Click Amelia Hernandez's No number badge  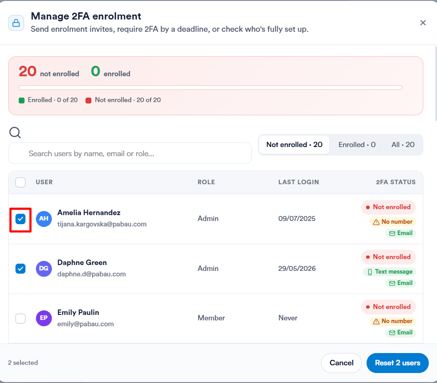click(393, 222)
